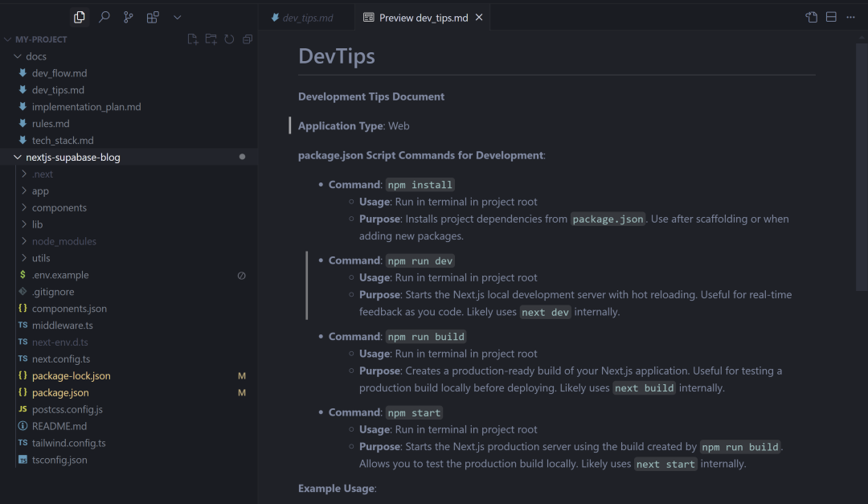Open the Source Control view icon
868x504 pixels.
128,17
